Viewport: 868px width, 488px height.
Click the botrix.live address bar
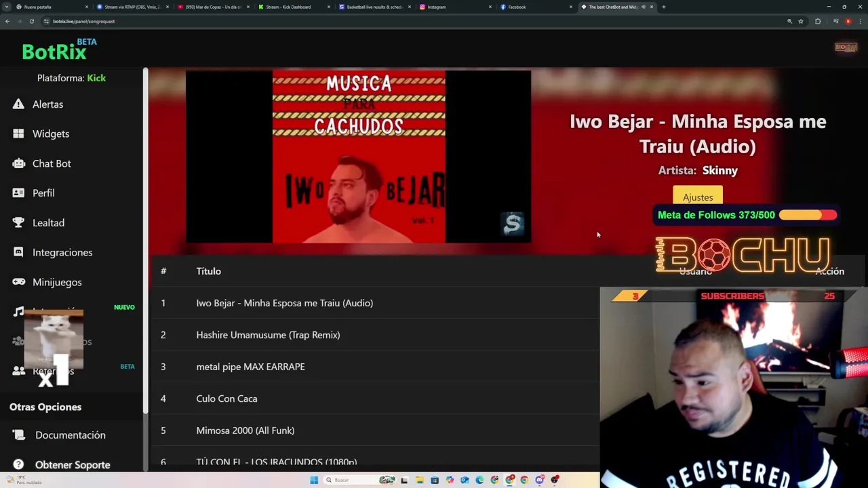[x=407, y=21]
